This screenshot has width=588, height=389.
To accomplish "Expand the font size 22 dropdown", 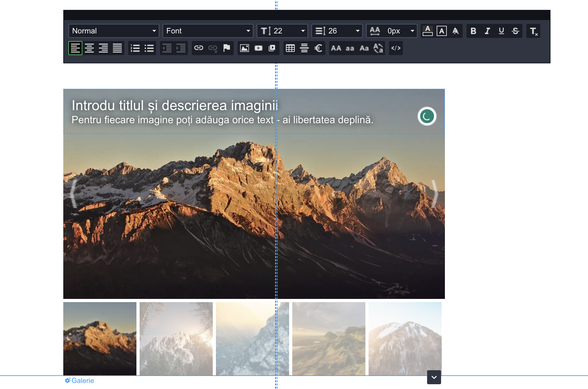I will pyautogui.click(x=282, y=31).
